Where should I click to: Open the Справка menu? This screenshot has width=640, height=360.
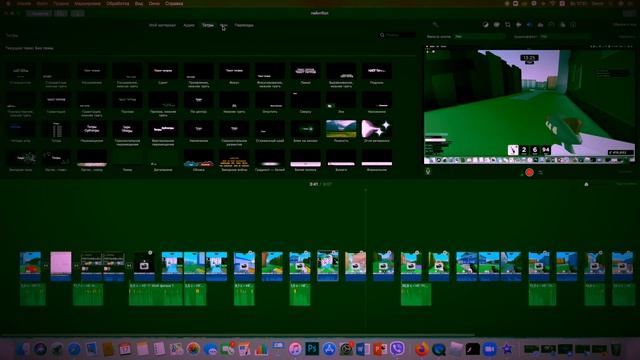[174, 3]
